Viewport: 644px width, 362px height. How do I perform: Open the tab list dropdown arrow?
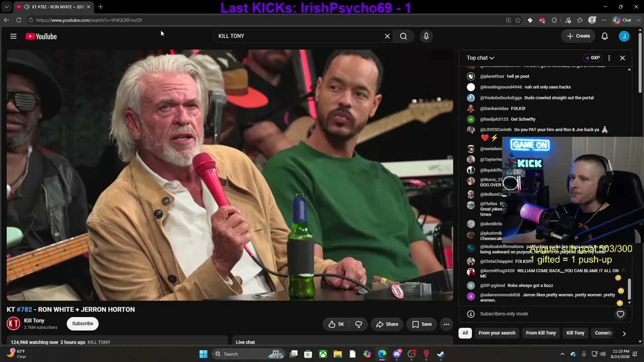[x=7, y=7]
